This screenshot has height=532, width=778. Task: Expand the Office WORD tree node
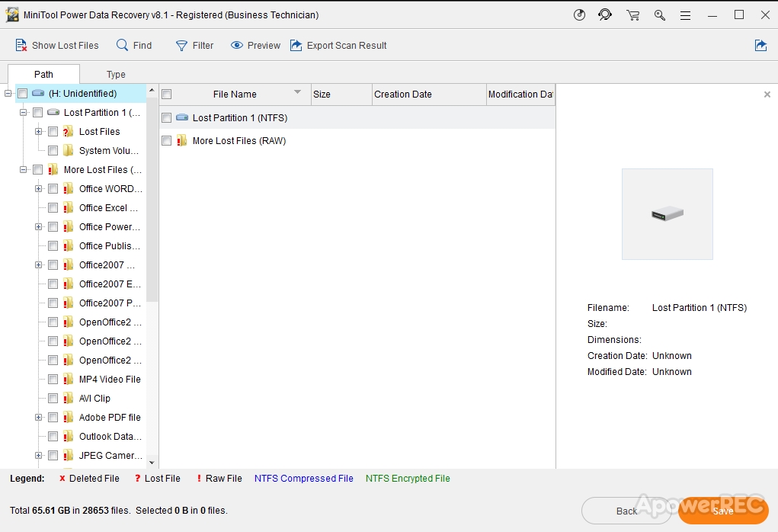38,188
